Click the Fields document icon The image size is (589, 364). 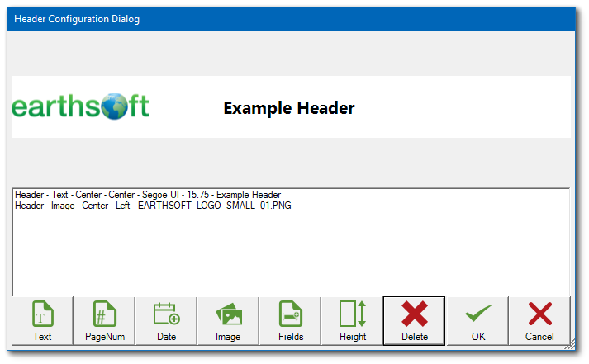[x=290, y=314]
